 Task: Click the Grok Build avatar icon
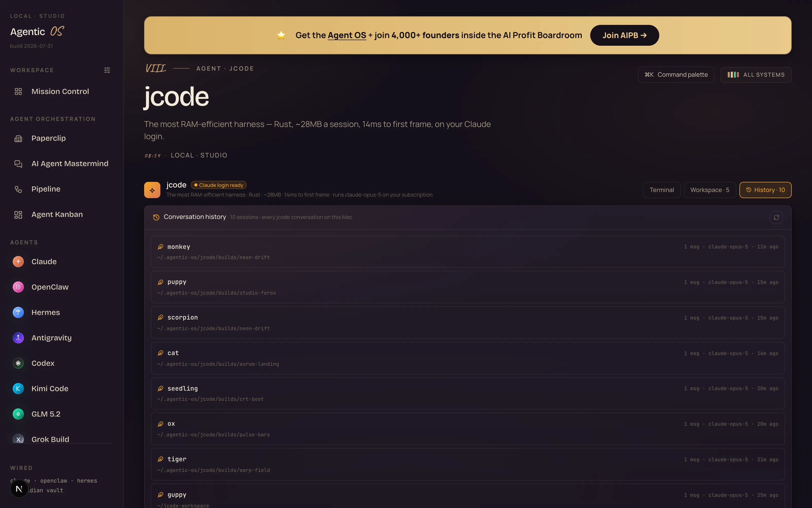tap(18, 439)
